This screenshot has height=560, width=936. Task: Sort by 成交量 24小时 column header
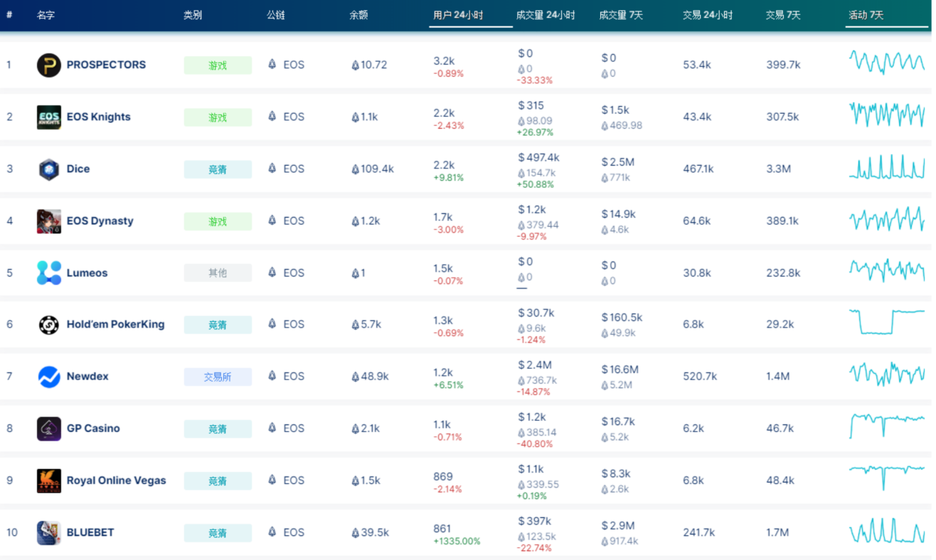pyautogui.click(x=546, y=15)
